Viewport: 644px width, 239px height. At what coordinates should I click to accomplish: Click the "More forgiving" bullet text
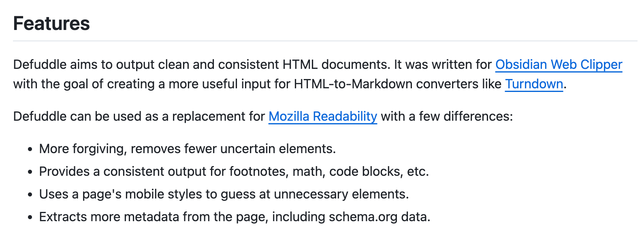188,149
